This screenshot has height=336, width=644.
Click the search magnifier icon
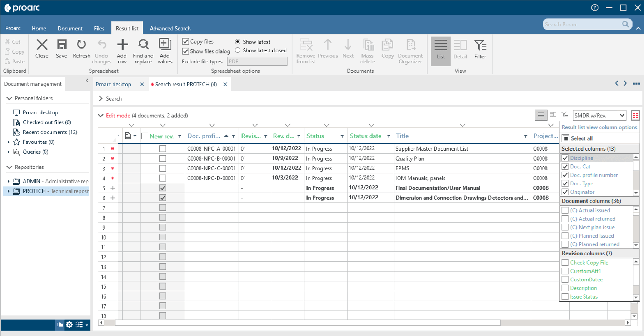(x=625, y=24)
